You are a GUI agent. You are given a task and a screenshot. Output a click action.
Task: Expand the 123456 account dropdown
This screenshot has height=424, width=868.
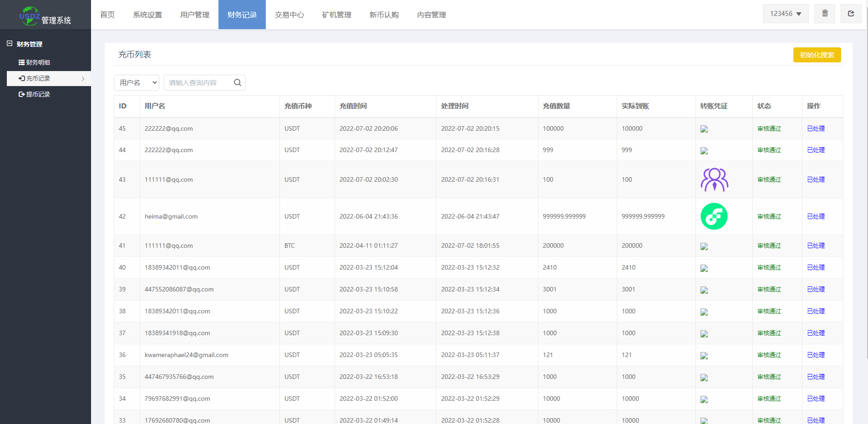[786, 14]
